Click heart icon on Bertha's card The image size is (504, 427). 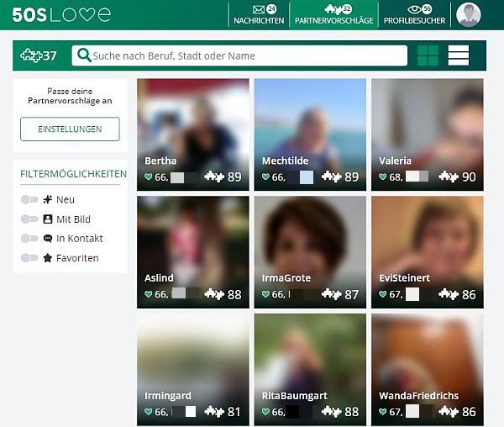pos(149,177)
